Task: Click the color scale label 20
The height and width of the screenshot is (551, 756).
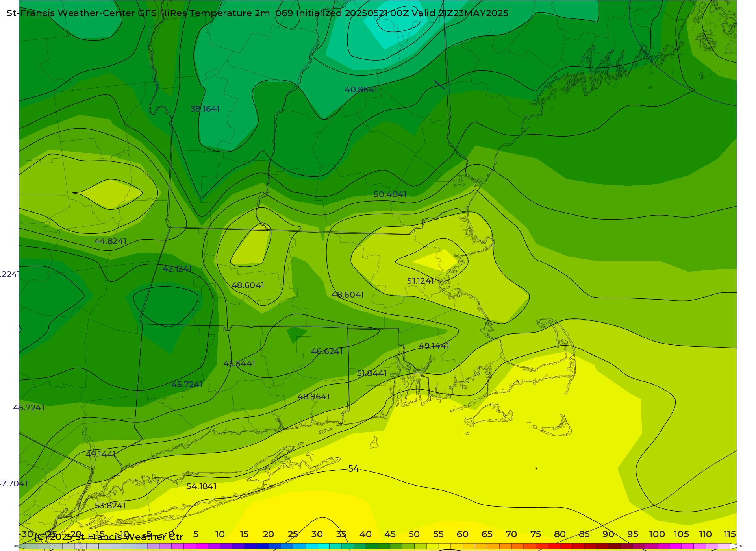Action: click(269, 534)
